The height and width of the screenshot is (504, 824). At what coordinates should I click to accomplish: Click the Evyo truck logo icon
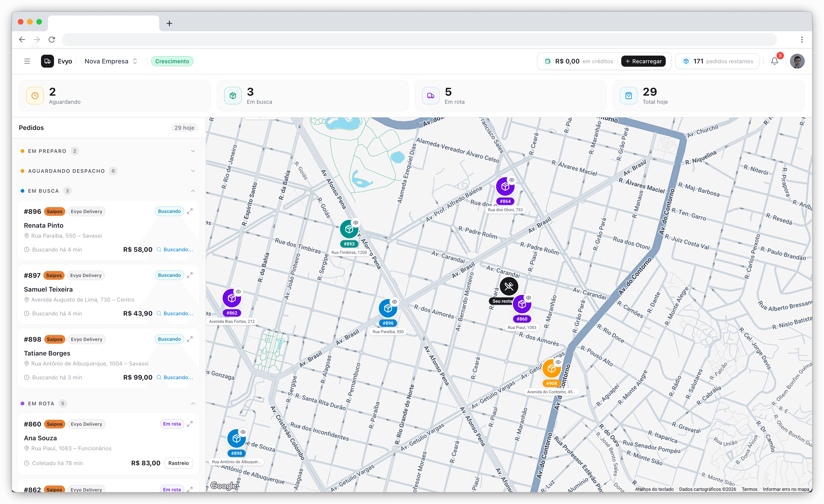click(48, 61)
